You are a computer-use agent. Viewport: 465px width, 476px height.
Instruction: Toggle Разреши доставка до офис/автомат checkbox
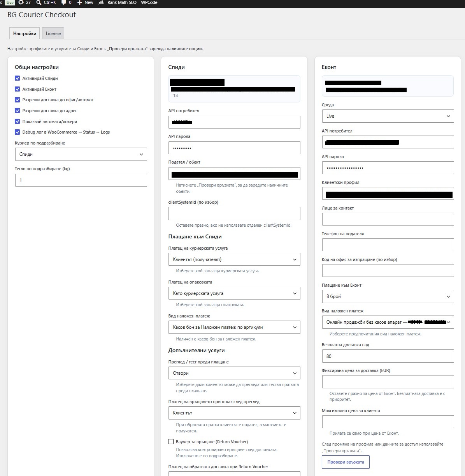pos(18,100)
